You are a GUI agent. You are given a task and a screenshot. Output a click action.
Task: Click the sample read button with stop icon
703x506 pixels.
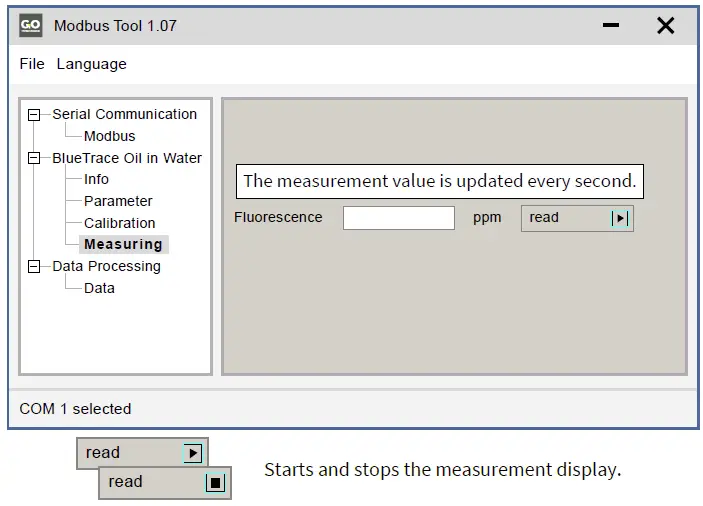pos(165,483)
